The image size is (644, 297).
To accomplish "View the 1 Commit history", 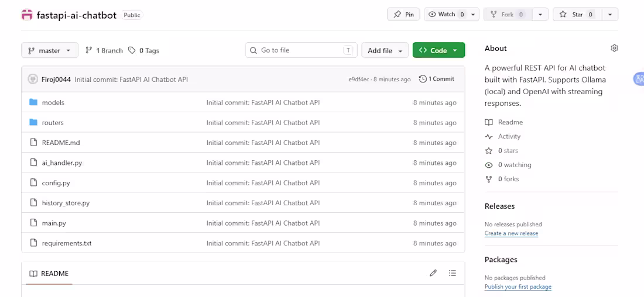I will click(x=437, y=79).
